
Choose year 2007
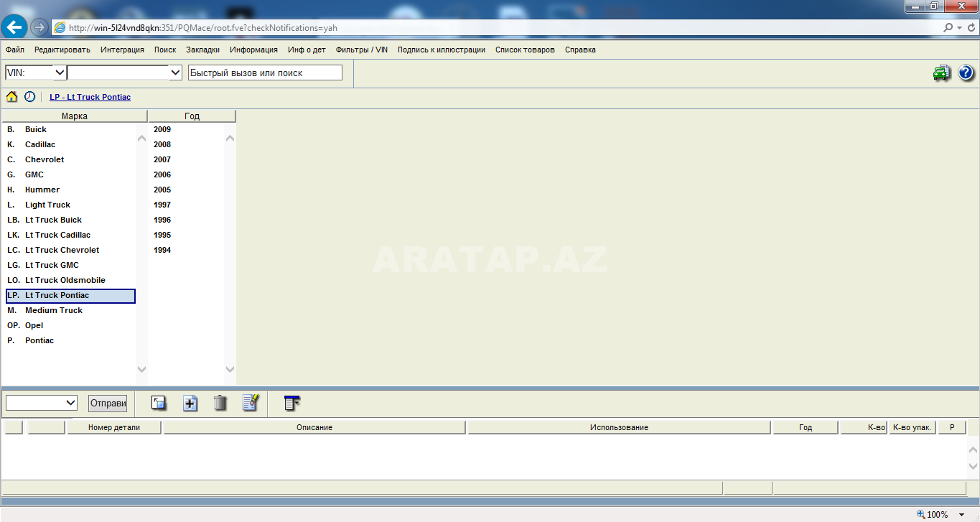click(162, 159)
